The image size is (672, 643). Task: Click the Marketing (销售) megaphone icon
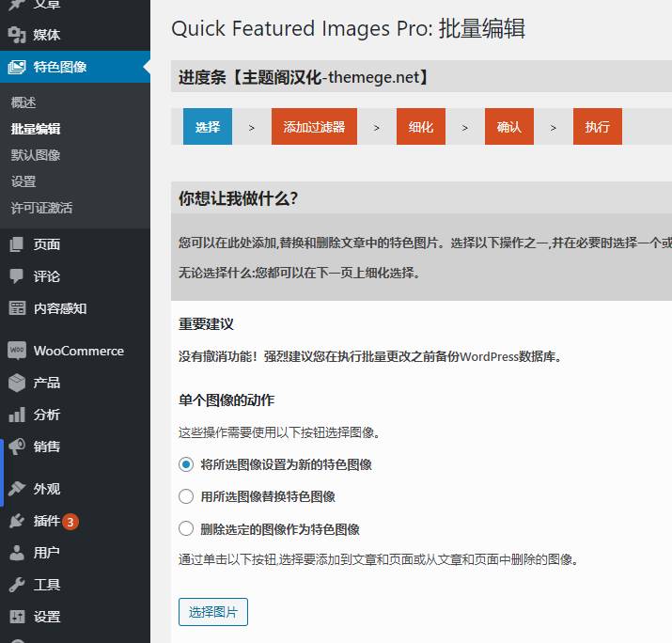click(x=17, y=447)
